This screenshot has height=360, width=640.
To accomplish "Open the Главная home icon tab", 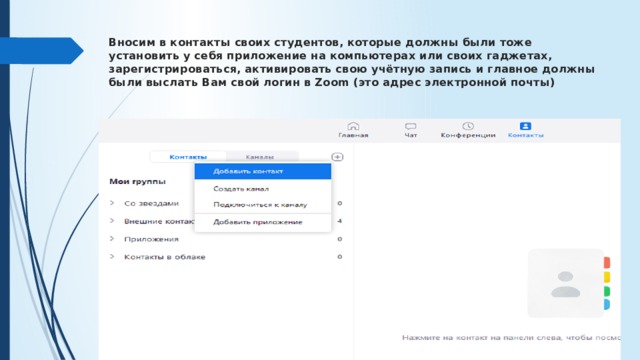I will [x=353, y=130].
